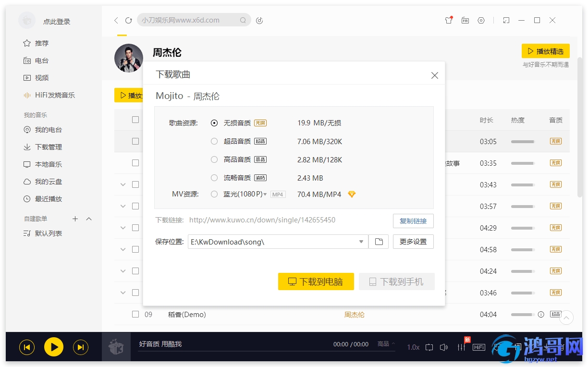
Task: Open 我的云盘 in the sidebar
Action: click(x=43, y=182)
